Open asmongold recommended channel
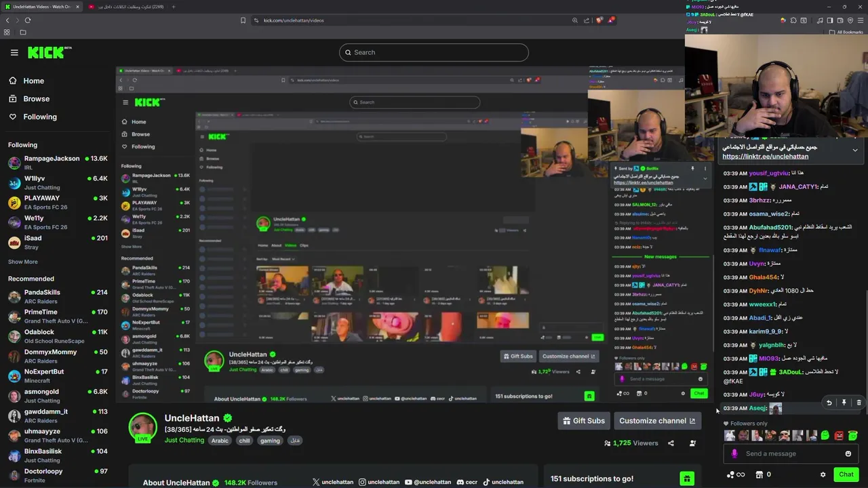Viewport: 868px width, 488px height. coord(58,396)
